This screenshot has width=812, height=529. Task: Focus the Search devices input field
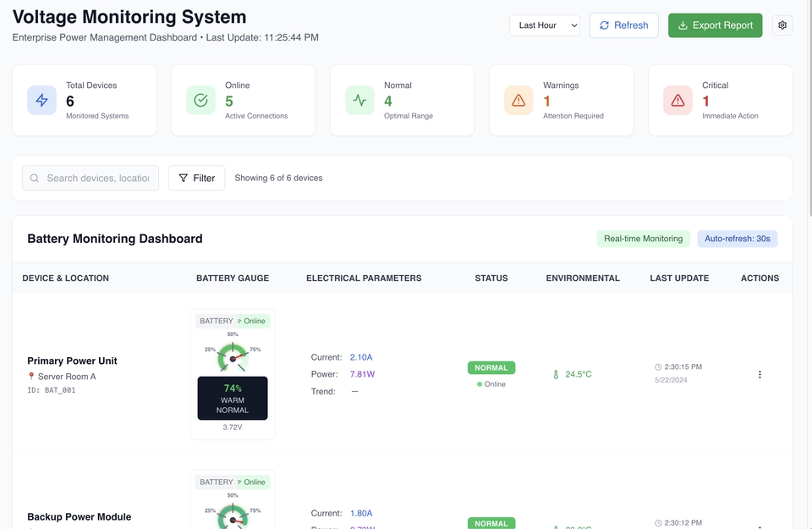click(x=91, y=179)
